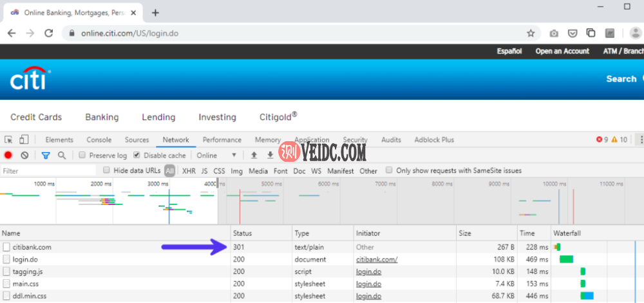This screenshot has width=644, height=303.
Task: Open Citigold menu
Action: [x=278, y=117]
